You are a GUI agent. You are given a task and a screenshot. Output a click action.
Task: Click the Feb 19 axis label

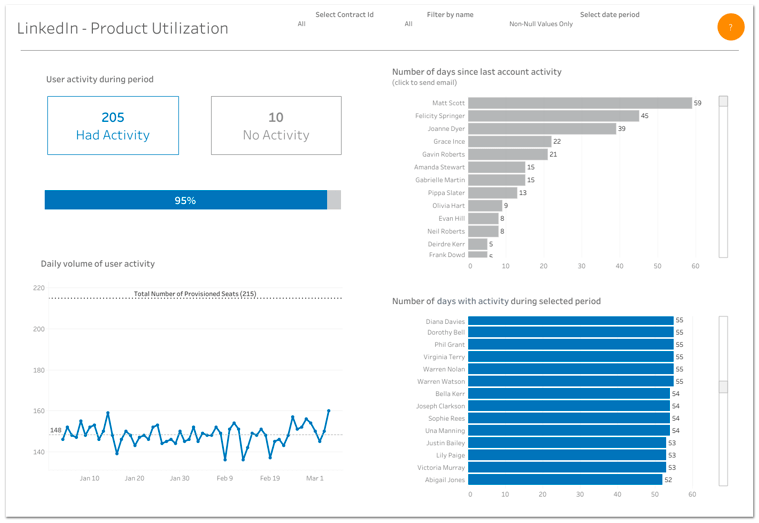click(270, 478)
